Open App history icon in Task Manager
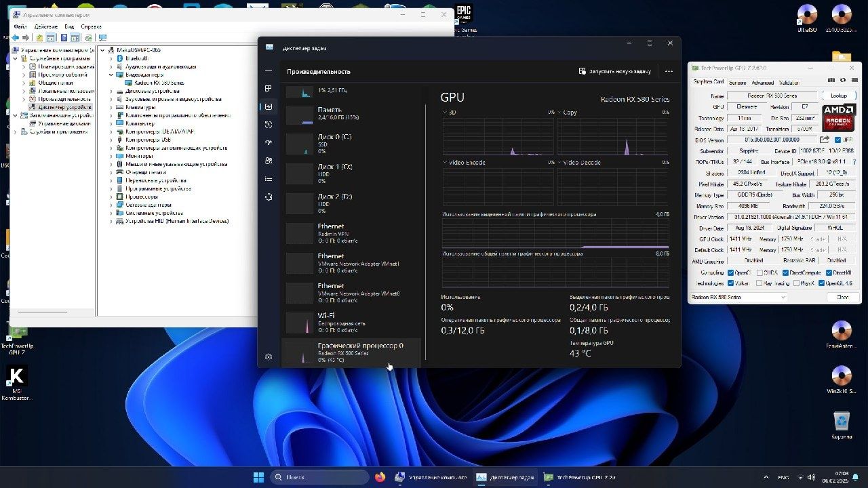 (x=269, y=125)
